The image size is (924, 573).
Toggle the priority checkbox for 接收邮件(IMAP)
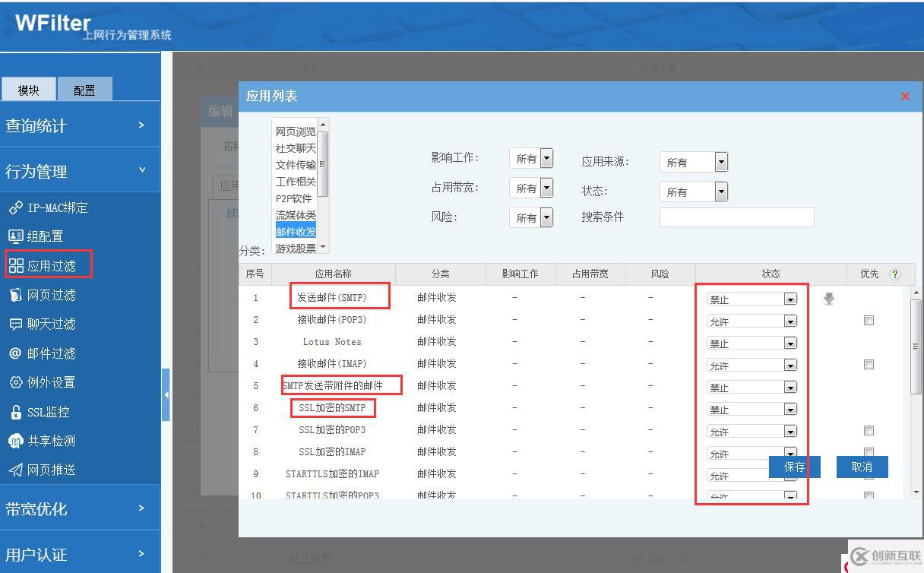click(869, 363)
